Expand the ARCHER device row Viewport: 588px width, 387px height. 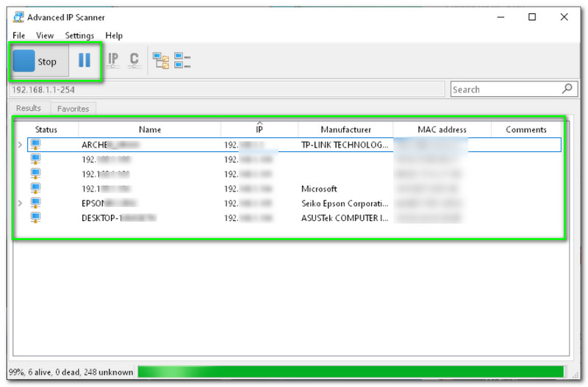pos(20,145)
